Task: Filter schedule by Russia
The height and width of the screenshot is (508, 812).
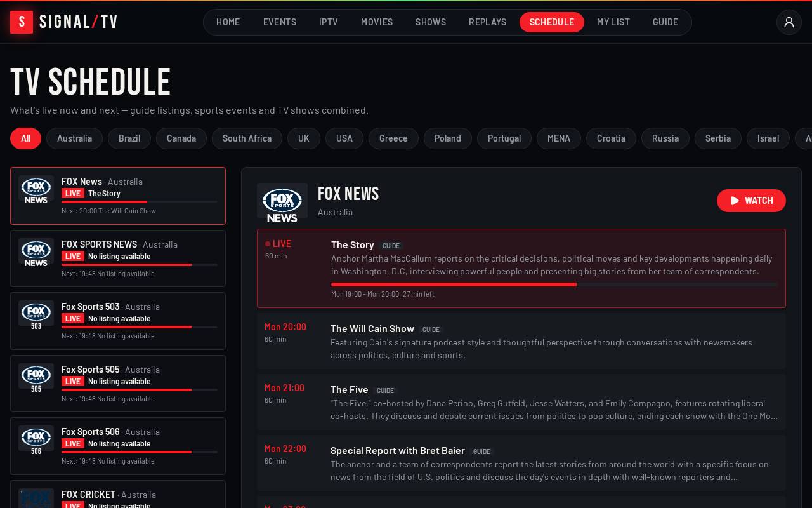Action: click(665, 138)
